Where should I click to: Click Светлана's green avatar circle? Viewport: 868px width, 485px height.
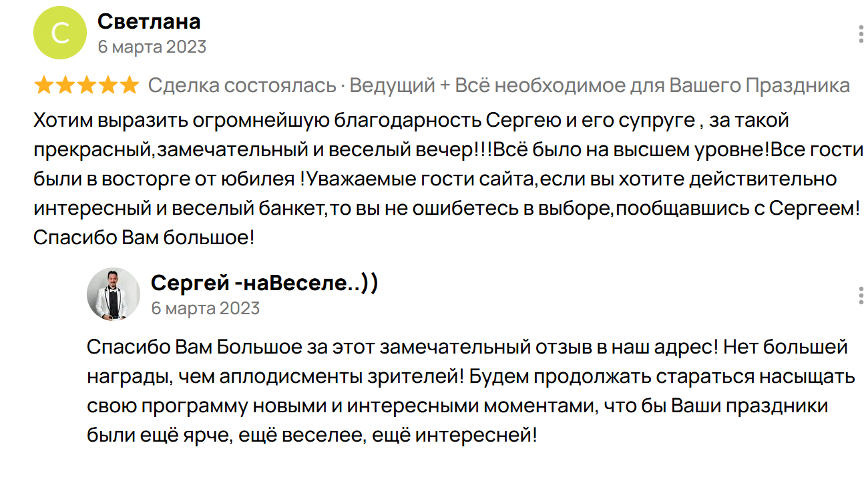60,33
